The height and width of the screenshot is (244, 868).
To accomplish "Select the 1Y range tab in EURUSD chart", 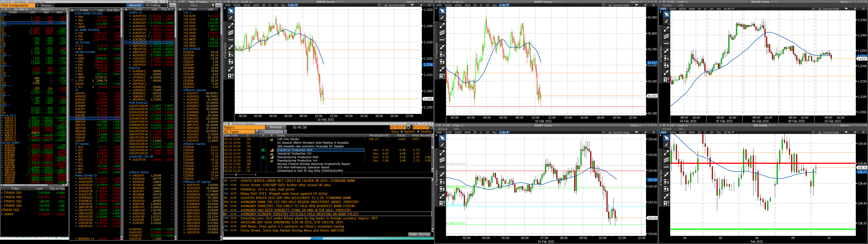I will (270, 5).
